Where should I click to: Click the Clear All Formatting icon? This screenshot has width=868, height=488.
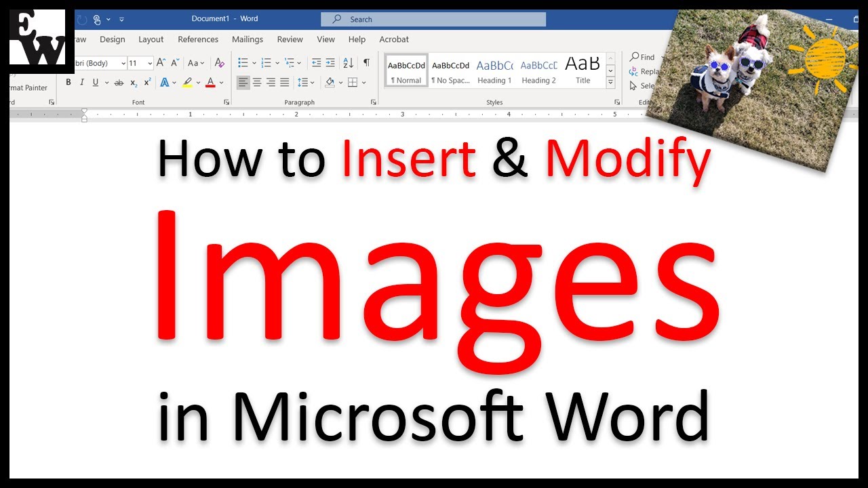click(219, 62)
